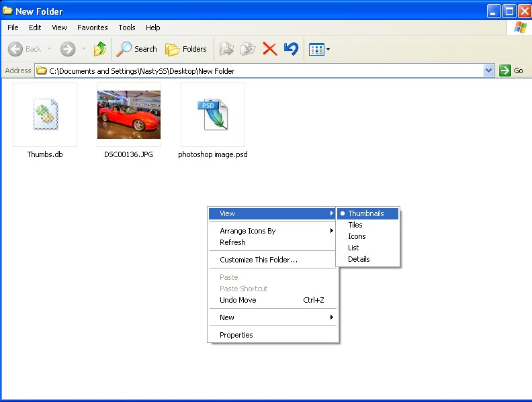532x402 pixels.
Task: Click the red Delete X icon
Action: 269,49
